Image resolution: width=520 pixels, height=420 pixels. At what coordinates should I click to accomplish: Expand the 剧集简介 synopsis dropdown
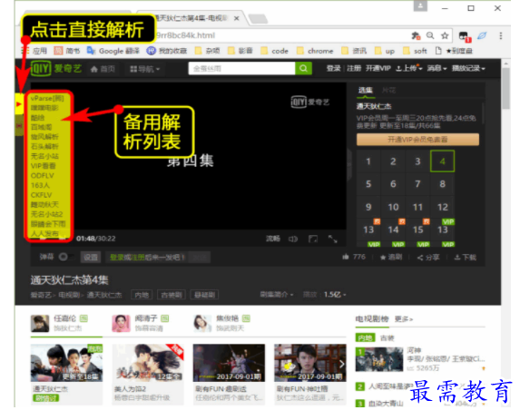(x=277, y=295)
